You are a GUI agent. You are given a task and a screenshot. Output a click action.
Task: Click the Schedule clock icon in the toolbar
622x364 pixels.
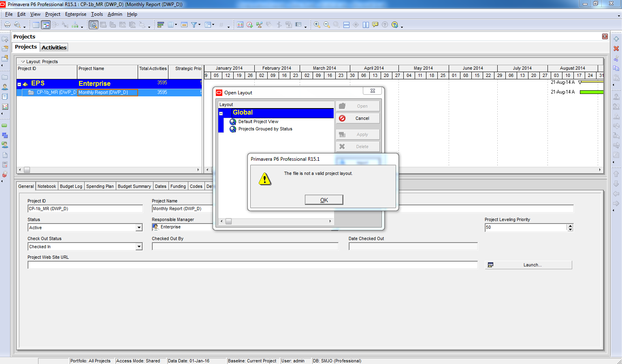point(250,25)
